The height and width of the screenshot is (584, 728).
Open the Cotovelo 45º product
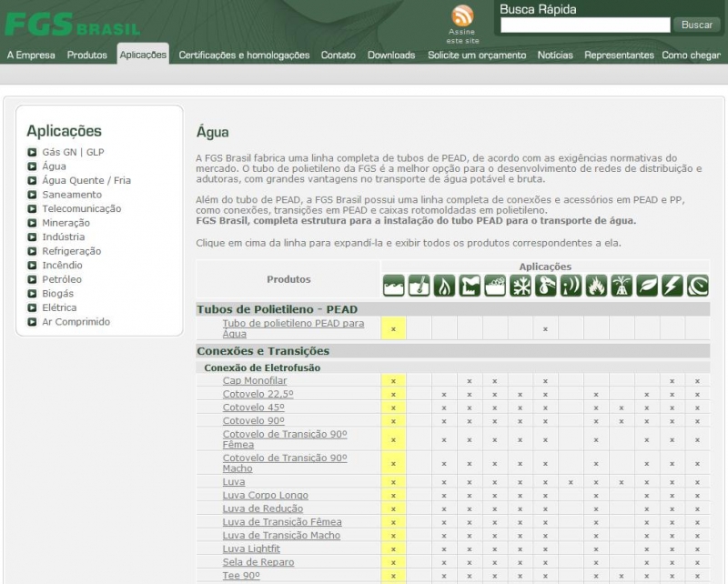click(x=254, y=408)
